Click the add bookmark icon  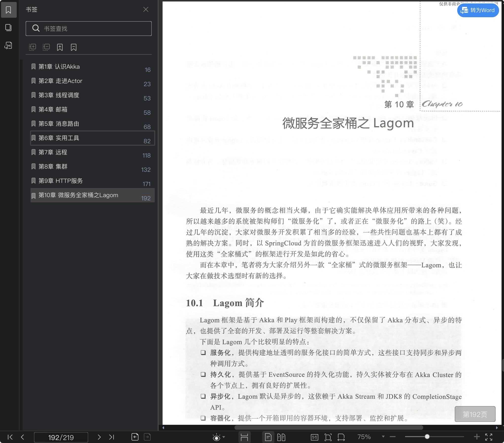[60, 47]
